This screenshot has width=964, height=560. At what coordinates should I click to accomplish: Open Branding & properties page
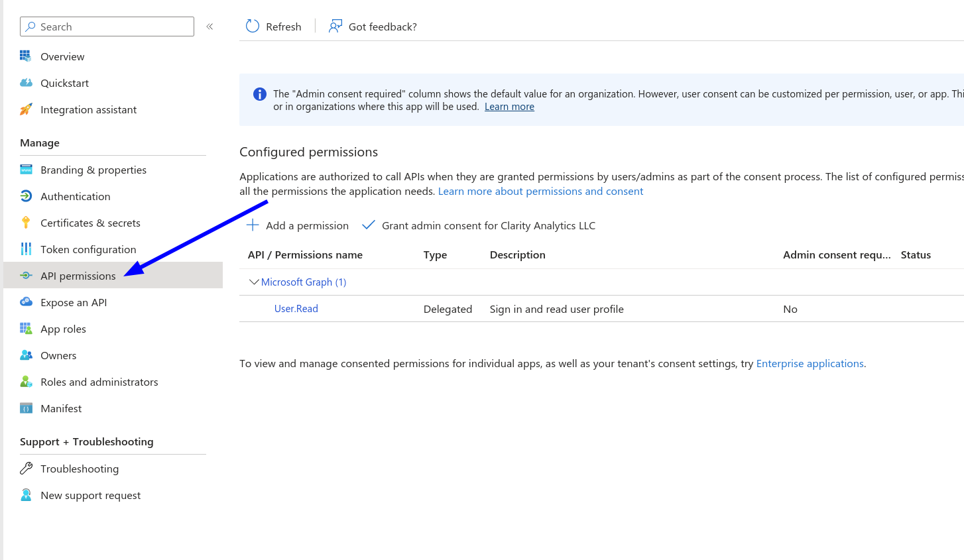93,170
